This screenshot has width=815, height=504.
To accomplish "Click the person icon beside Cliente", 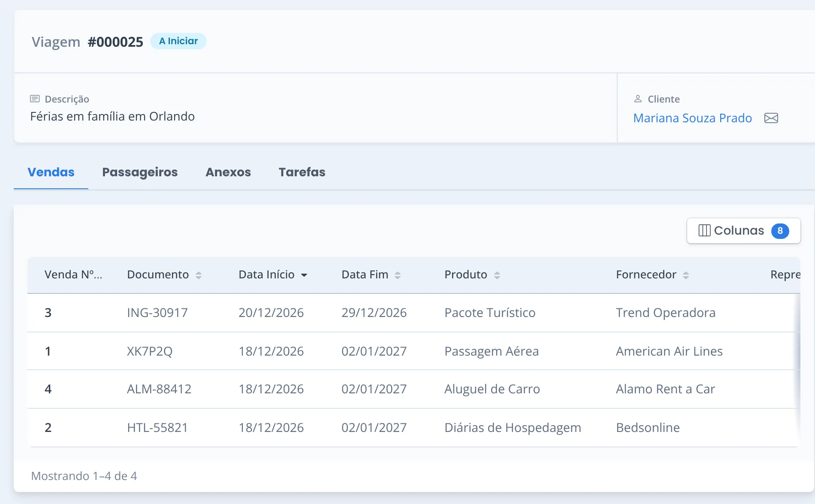I will coord(638,99).
